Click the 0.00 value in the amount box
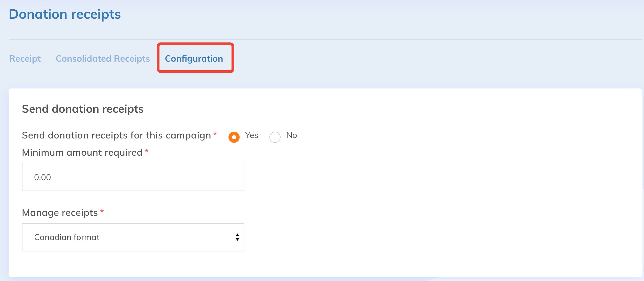Screen dimensions: 644x281 click(42, 177)
